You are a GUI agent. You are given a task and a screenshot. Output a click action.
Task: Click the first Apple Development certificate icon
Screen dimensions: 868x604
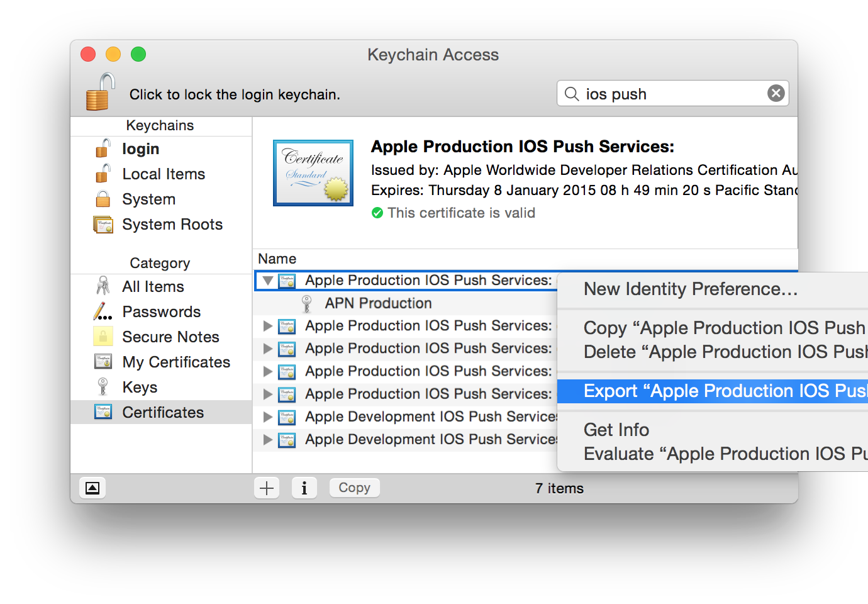point(287,417)
